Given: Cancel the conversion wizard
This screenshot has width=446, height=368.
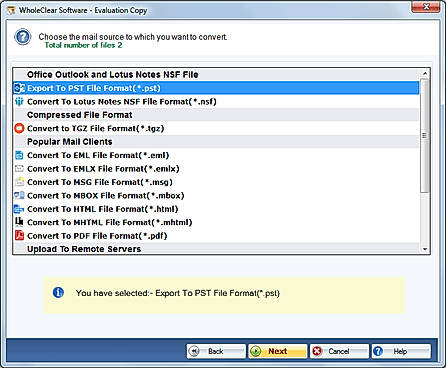Looking at the screenshot, I should coord(339,351).
